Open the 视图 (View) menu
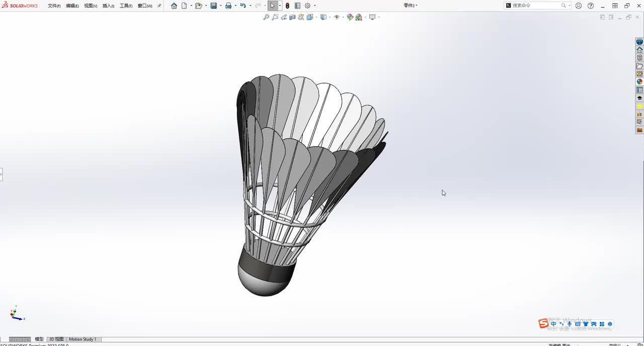Screen dimensions: 644x346 [x=91, y=6]
